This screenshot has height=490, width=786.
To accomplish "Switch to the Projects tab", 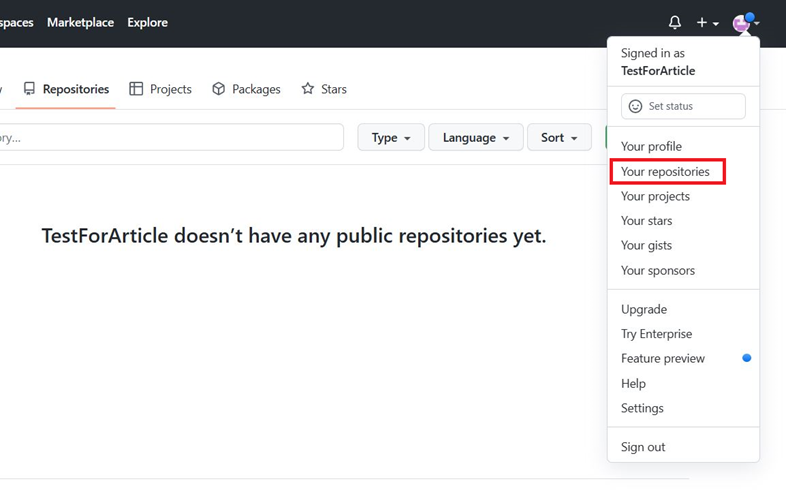I will pos(160,89).
